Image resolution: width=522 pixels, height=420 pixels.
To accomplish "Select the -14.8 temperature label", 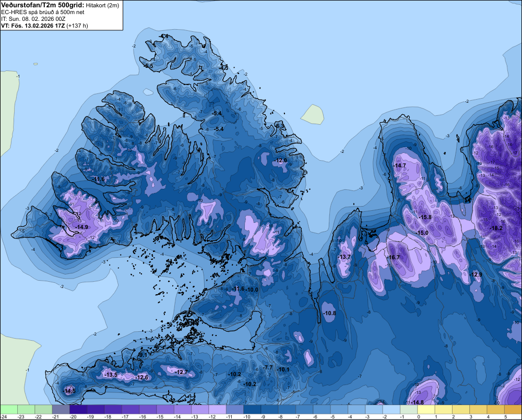I will (x=418, y=402).
